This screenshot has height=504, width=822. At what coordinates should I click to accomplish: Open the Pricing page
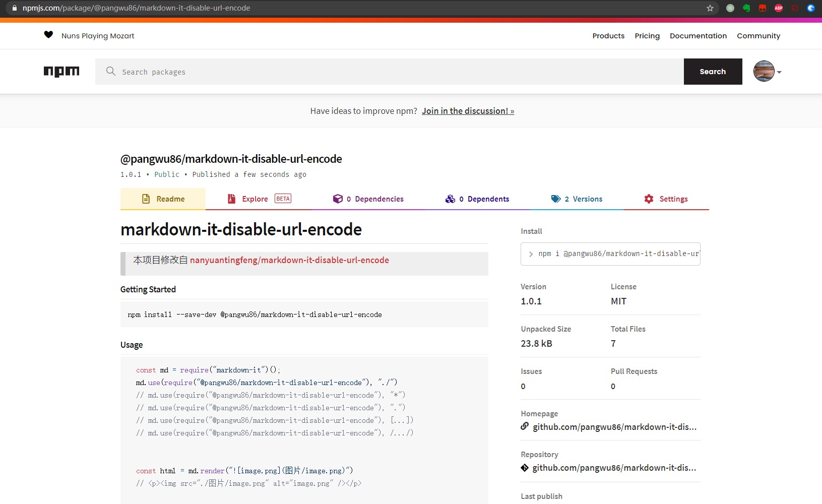pos(647,36)
